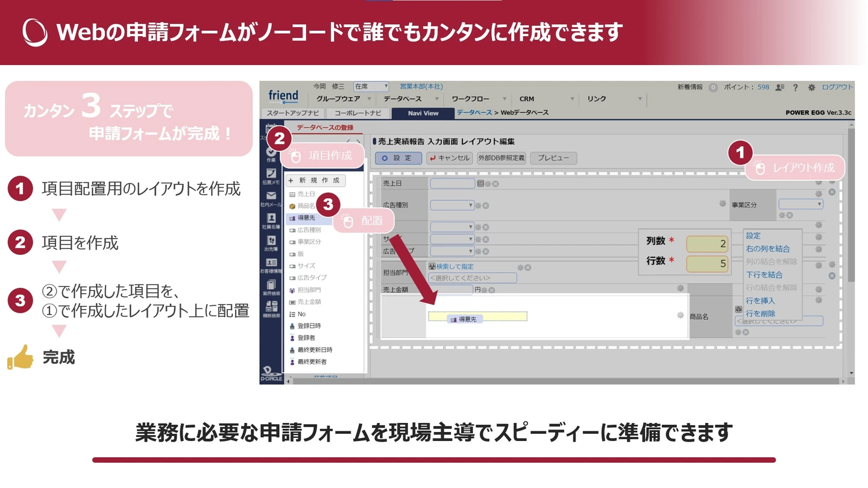This screenshot has height=488, width=868.
Task: Switch to the Navi View tab
Action: coord(422,113)
